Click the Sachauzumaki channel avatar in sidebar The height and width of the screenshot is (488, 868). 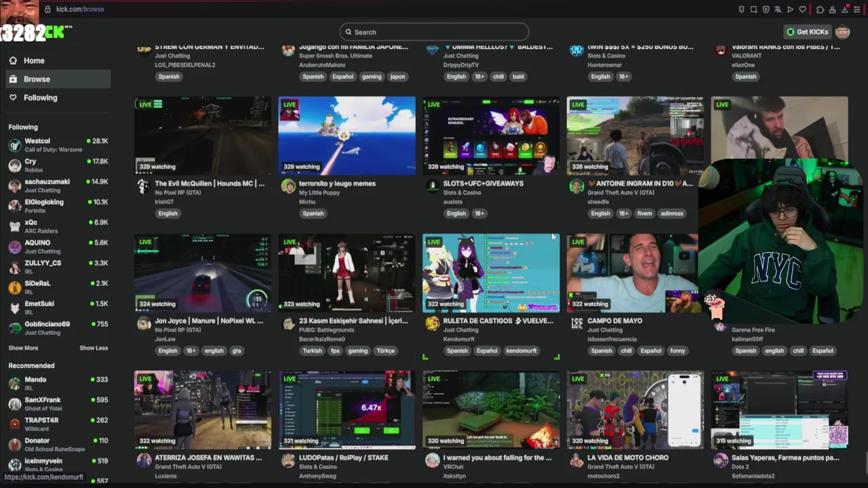[14, 186]
